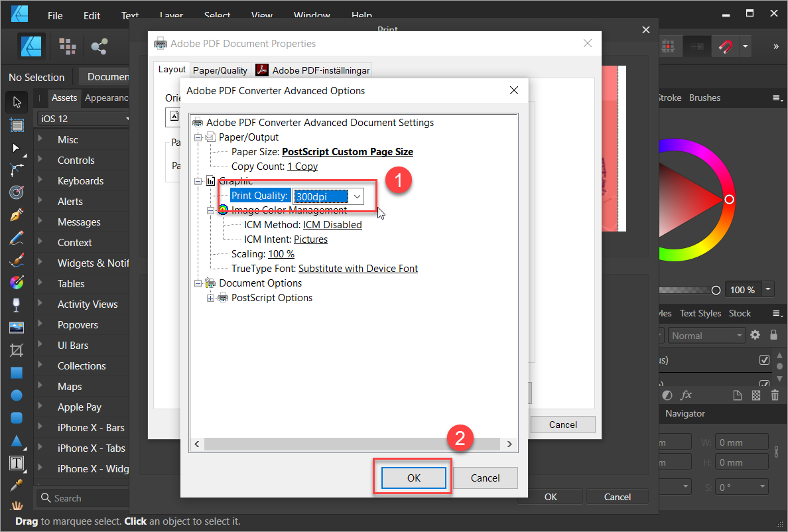This screenshot has height=532, width=788.
Task: Click the red magnet Snapping icon
Action: (726, 46)
